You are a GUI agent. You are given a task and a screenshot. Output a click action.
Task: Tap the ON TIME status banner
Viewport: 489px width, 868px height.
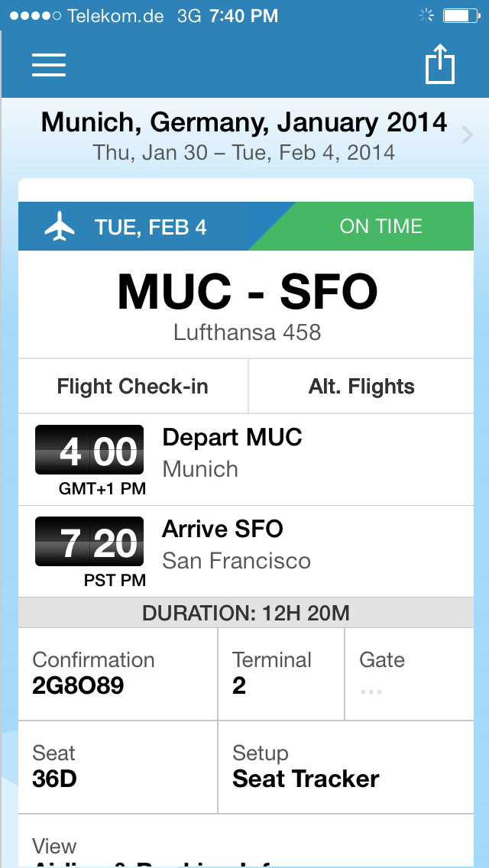coord(381,227)
